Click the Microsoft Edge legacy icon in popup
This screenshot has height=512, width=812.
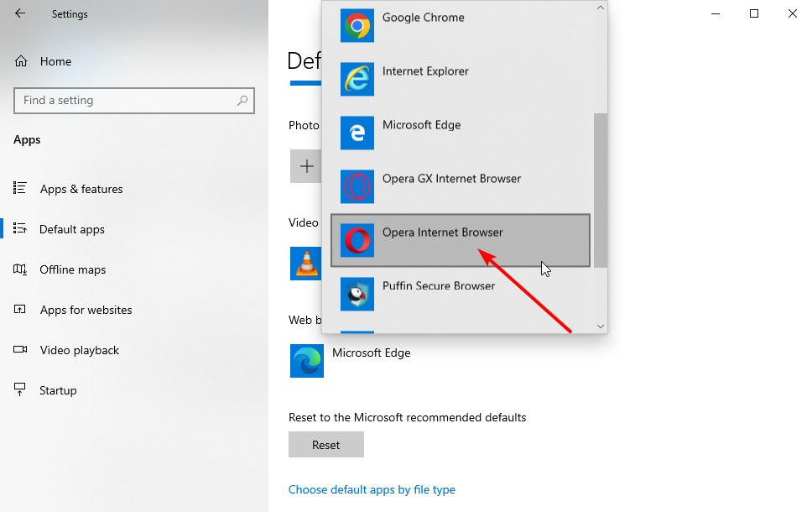(357, 133)
